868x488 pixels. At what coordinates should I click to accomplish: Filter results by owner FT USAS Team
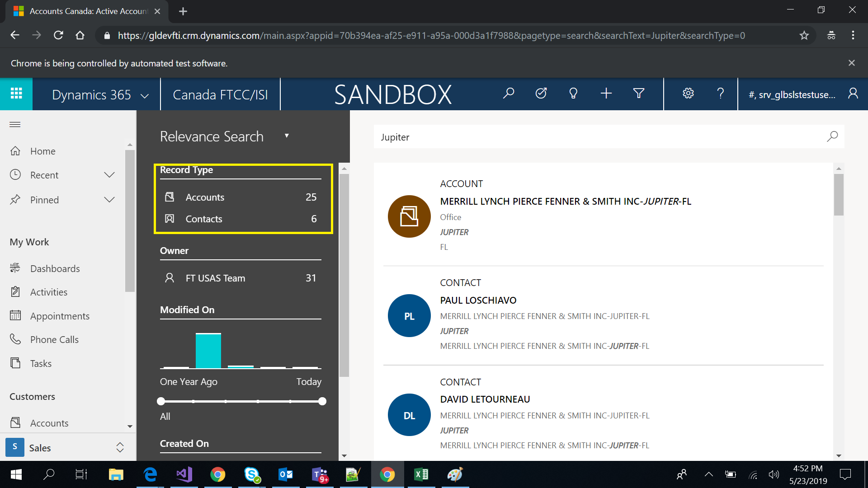pyautogui.click(x=215, y=278)
